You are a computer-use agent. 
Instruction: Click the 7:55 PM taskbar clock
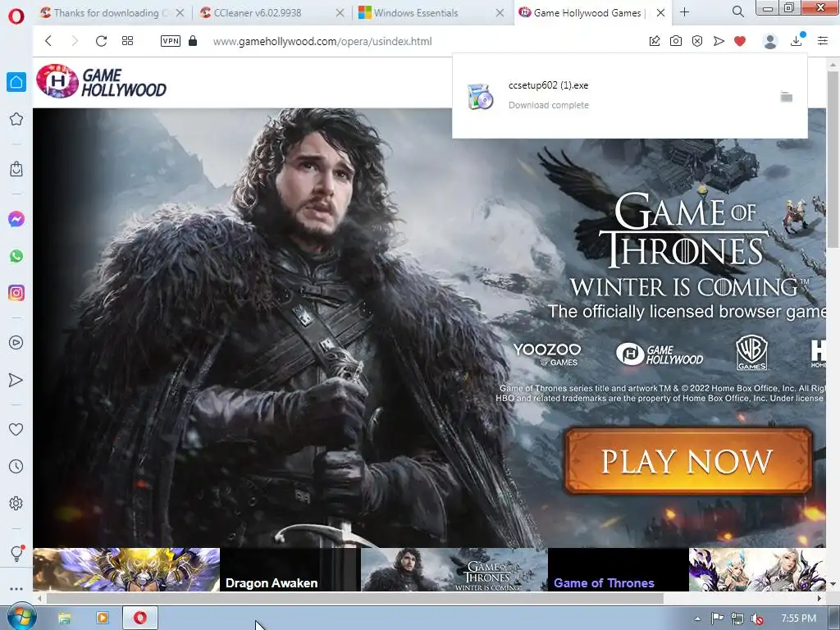click(x=799, y=619)
